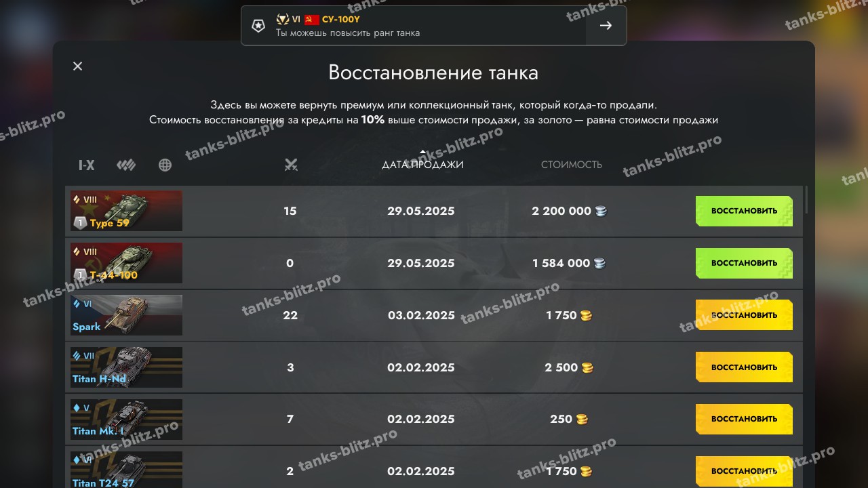Restore the Titan Mk. I tank
The height and width of the screenshot is (488, 868).
pyautogui.click(x=744, y=419)
